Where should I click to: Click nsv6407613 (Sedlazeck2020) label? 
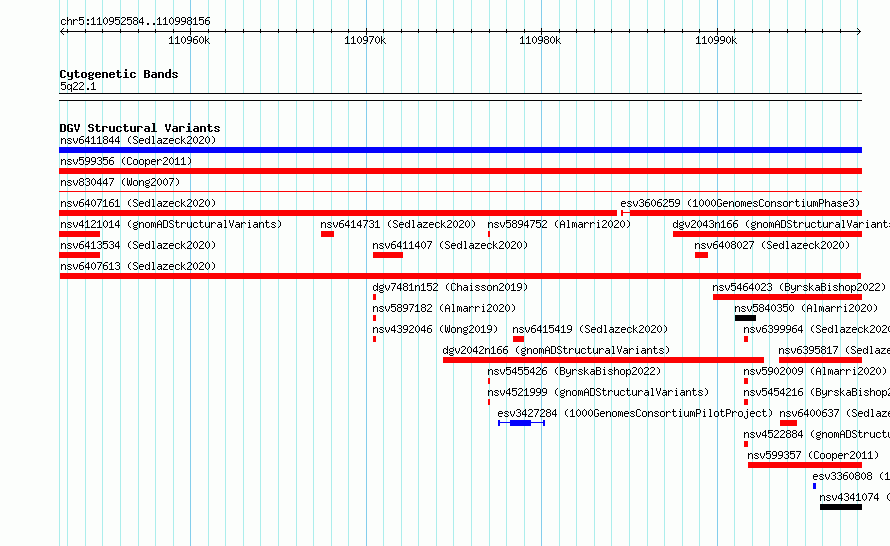tap(138, 266)
